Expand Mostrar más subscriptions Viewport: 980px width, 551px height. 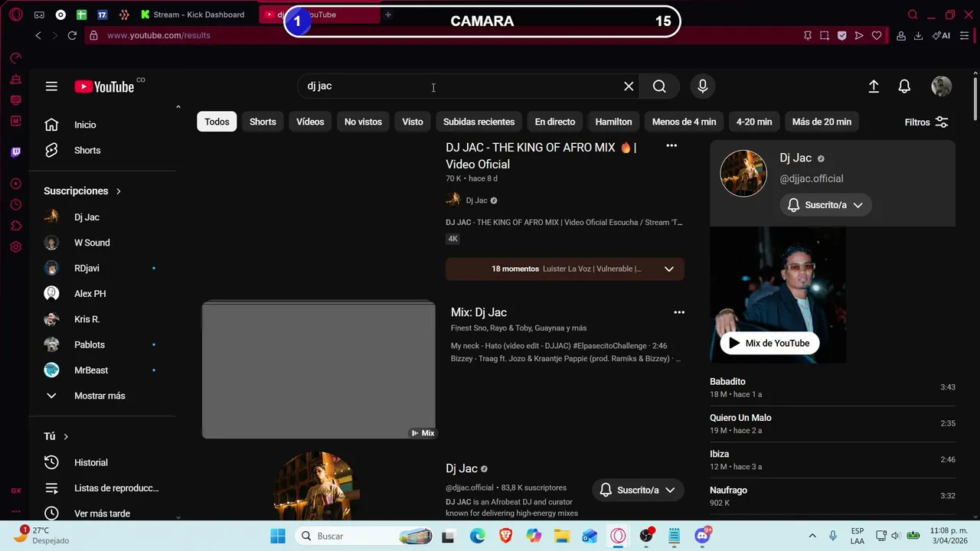tap(100, 396)
